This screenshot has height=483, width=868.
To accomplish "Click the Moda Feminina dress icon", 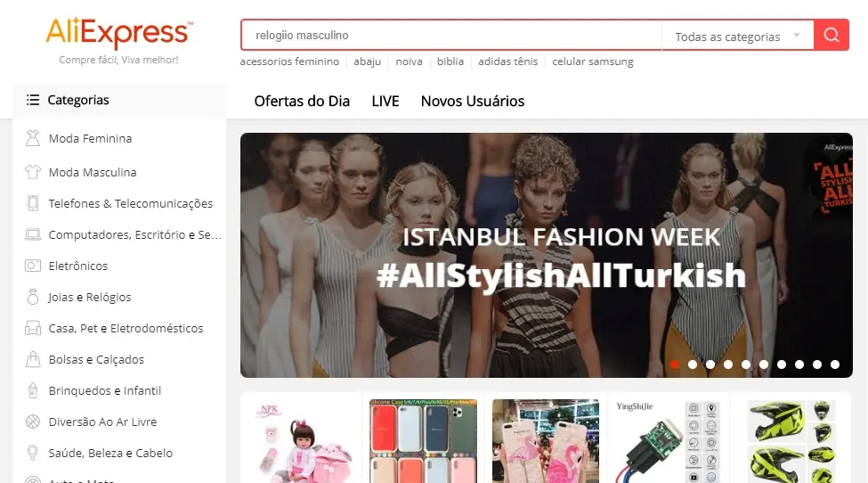I will pyautogui.click(x=33, y=138).
